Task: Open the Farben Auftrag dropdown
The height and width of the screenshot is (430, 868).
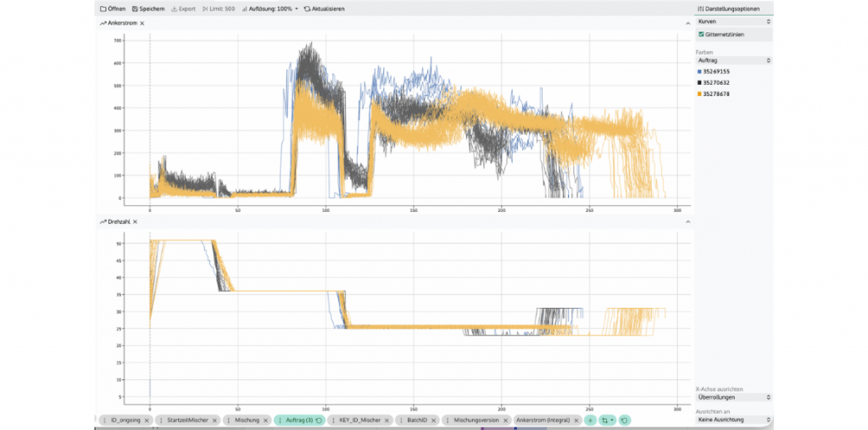Action: pos(733,61)
